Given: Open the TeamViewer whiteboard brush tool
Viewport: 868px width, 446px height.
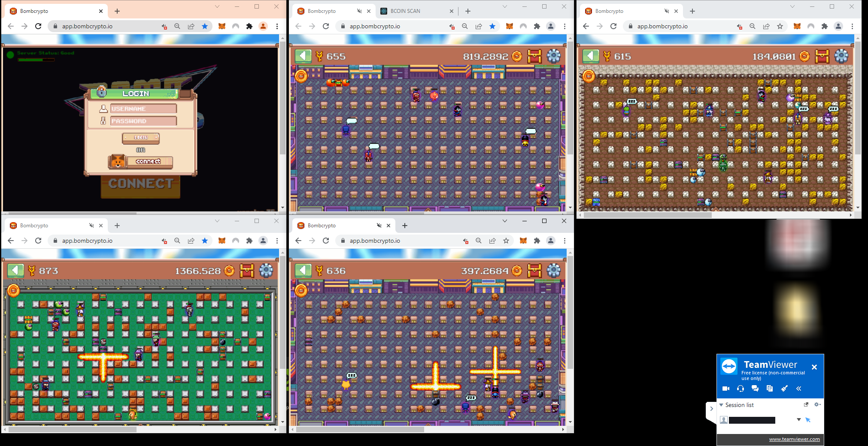Looking at the screenshot, I should 784,389.
